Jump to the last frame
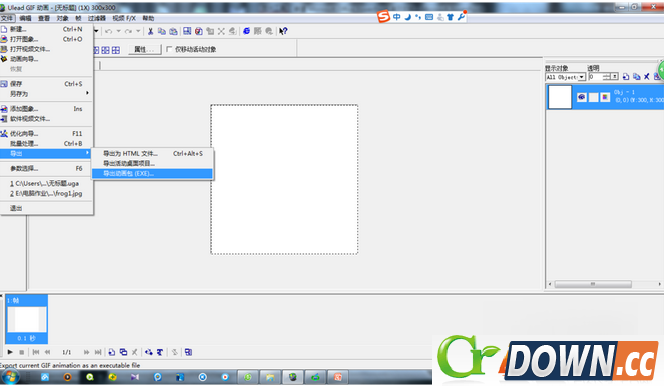Viewport: 664px width, 386px height. click(98, 352)
